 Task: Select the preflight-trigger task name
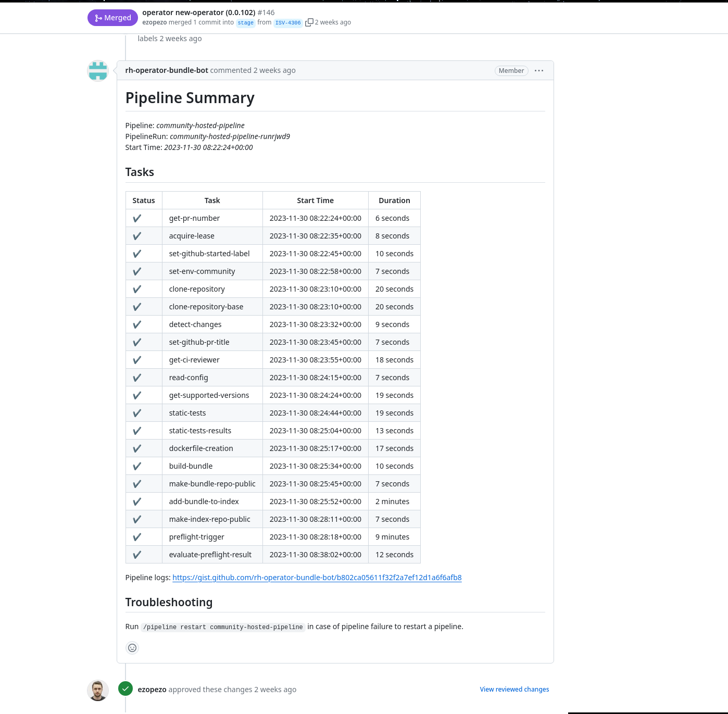(196, 537)
